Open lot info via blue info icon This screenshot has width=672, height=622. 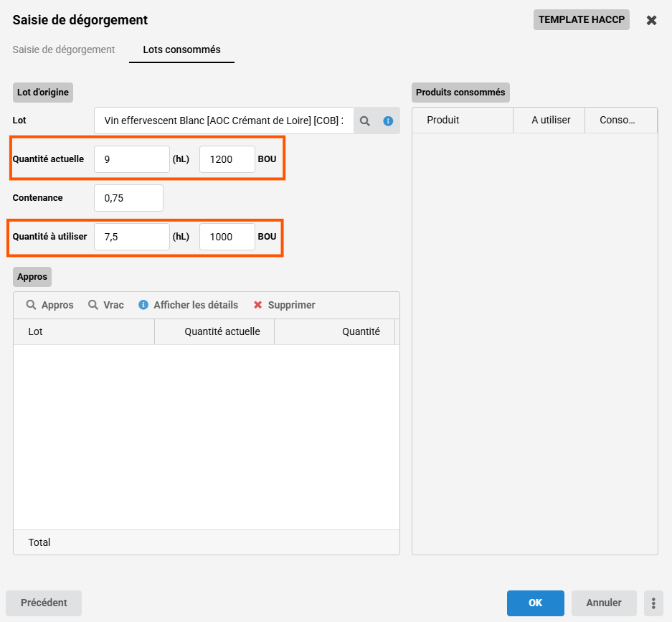[x=388, y=121]
